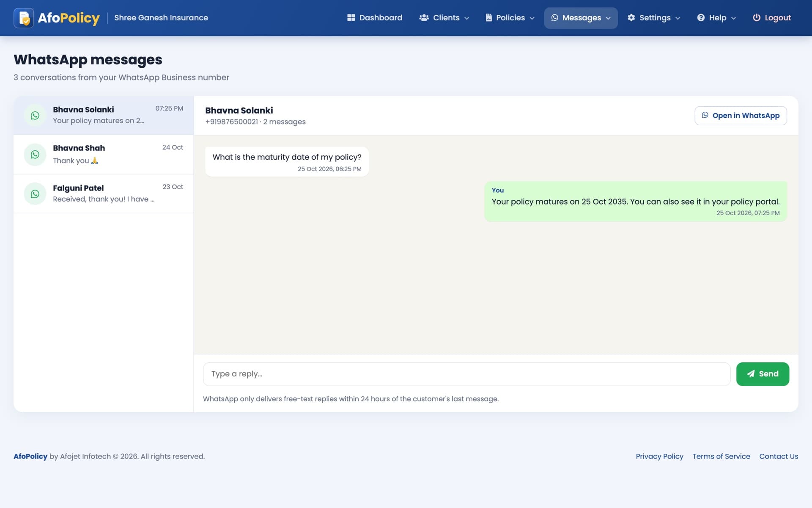Click the paper plane icon on Send
Image resolution: width=812 pixels, height=508 pixels.
point(751,374)
